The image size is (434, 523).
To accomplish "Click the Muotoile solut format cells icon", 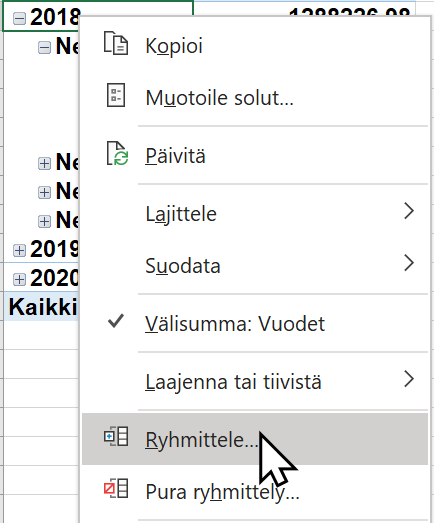I will pos(116,95).
